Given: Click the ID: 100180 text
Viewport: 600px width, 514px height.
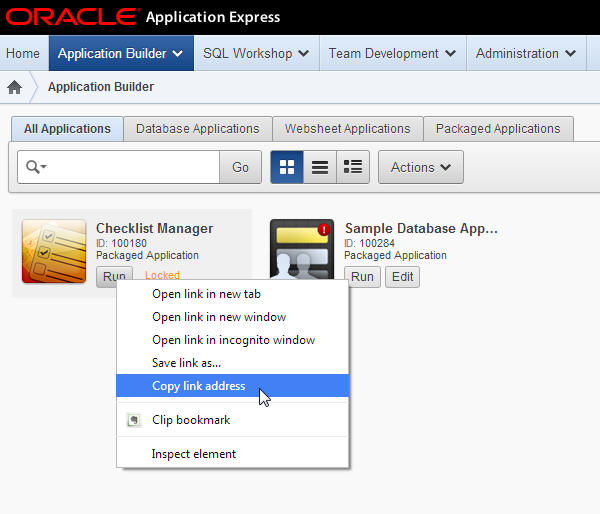Looking at the screenshot, I should 121,243.
